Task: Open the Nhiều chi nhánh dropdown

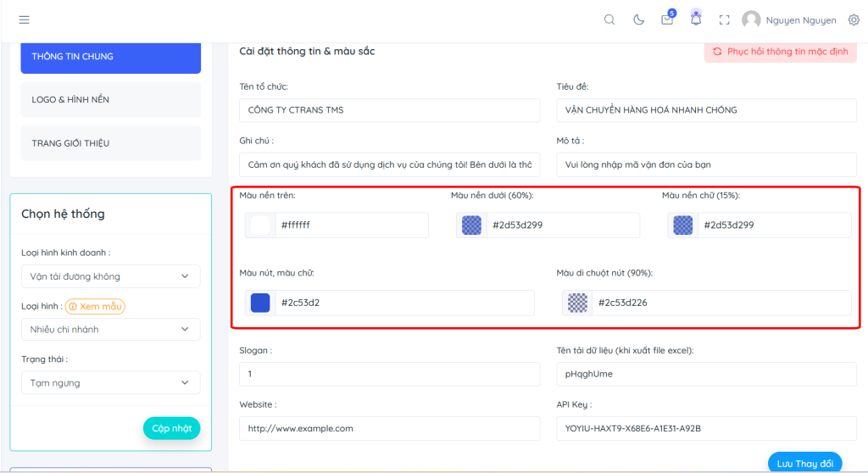Action: tap(110, 329)
